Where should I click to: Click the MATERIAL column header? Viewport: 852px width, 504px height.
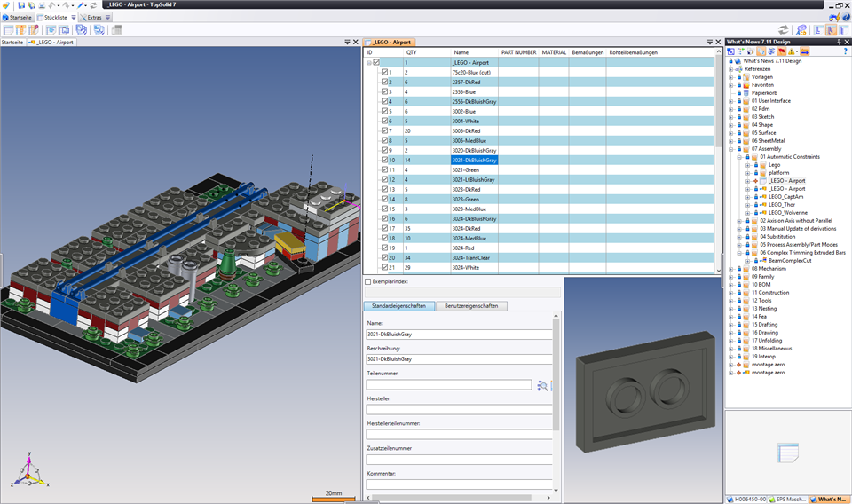tap(554, 52)
